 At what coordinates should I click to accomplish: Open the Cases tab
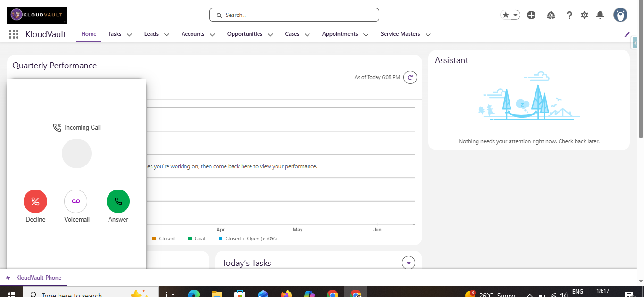click(x=292, y=34)
